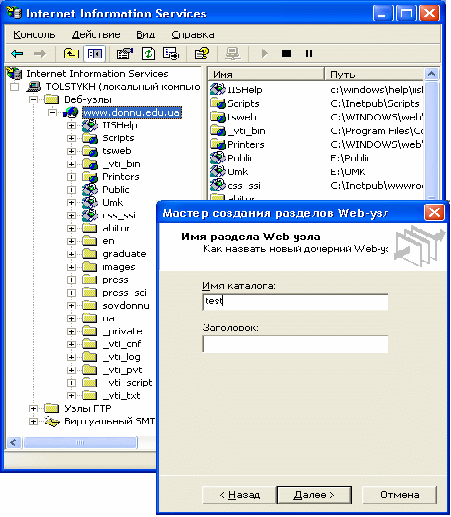Screen dimensions: 451x517
Task: Click the TOLSTYKH computer icon in the tree
Action: (34, 87)
